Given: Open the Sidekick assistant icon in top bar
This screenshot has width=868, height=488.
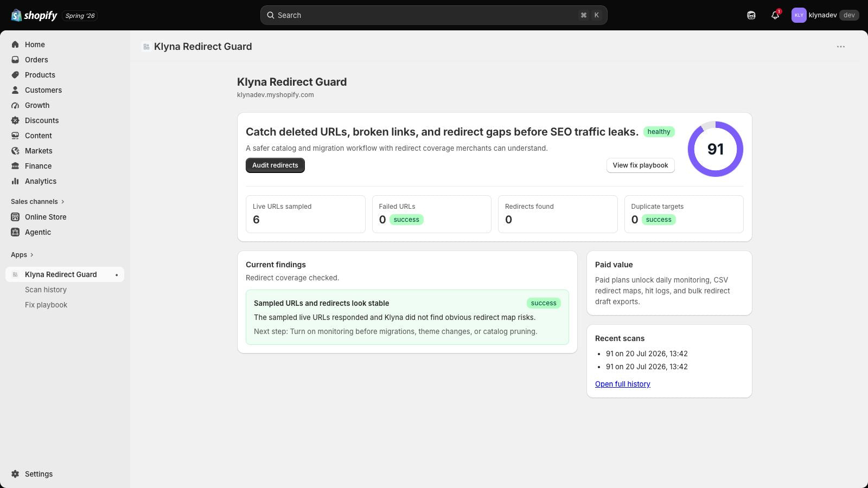Looking at the screenshot, I should [751, 15].
